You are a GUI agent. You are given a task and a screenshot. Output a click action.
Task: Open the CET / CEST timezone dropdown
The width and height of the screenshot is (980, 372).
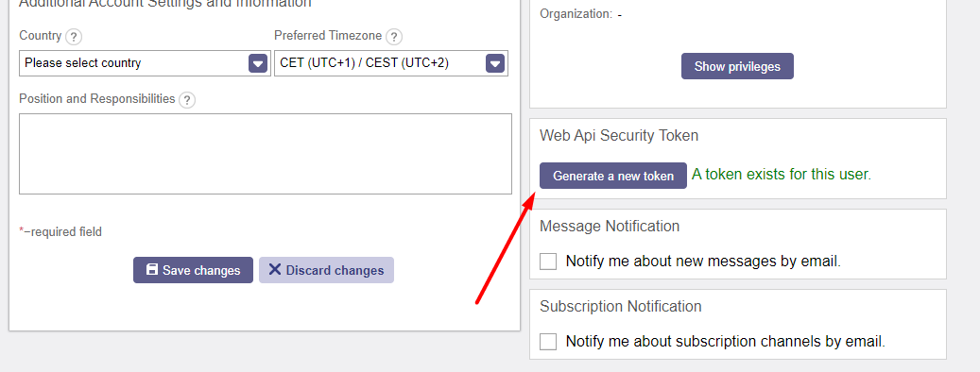tap(391, 63)
